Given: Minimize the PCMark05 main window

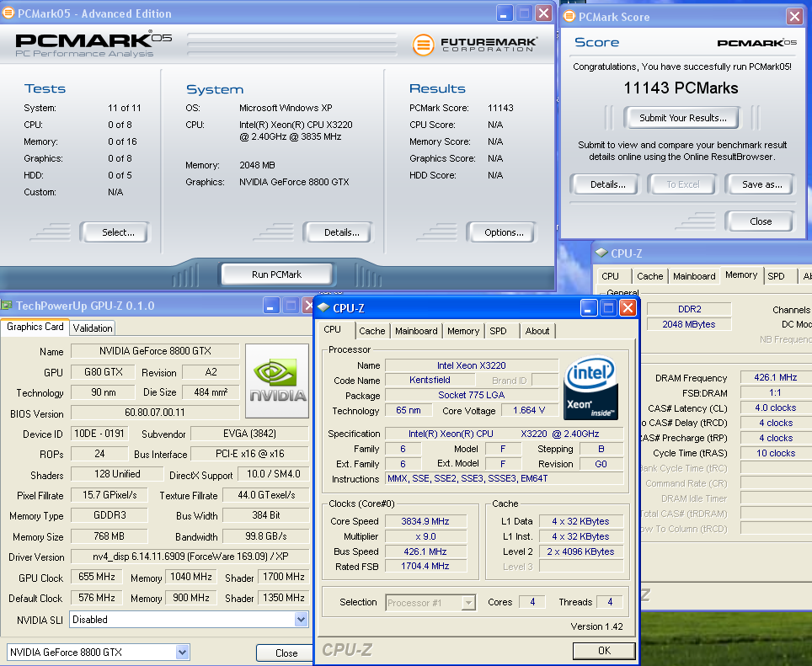Looking at the screenshot, I should click(504, 13).
